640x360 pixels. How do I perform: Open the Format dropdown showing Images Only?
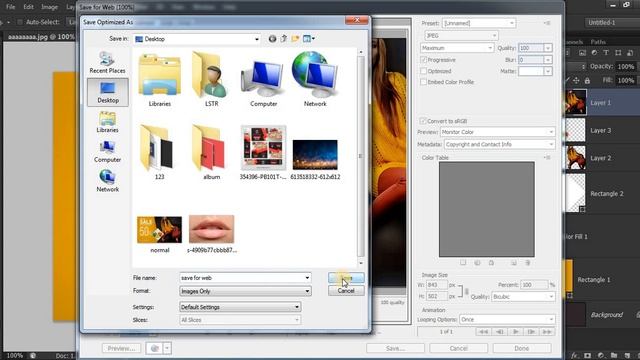pos(245,291)
